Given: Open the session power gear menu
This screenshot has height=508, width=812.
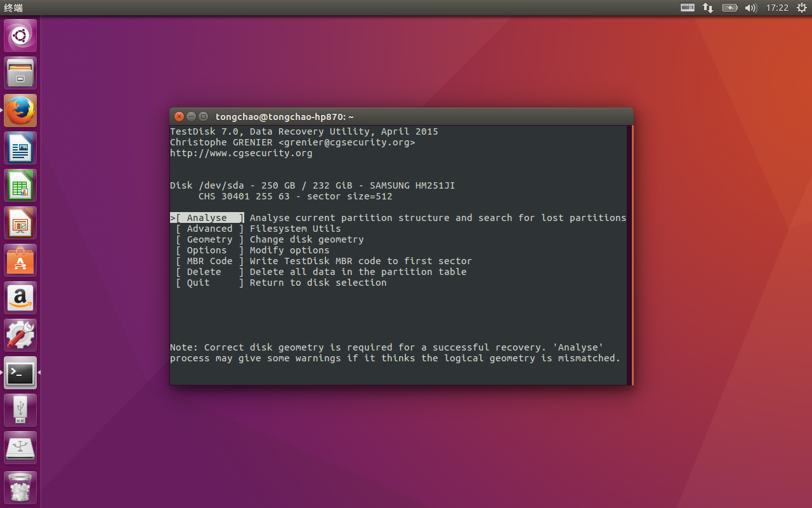Looking at the screenshot, I should pos(801,8).
